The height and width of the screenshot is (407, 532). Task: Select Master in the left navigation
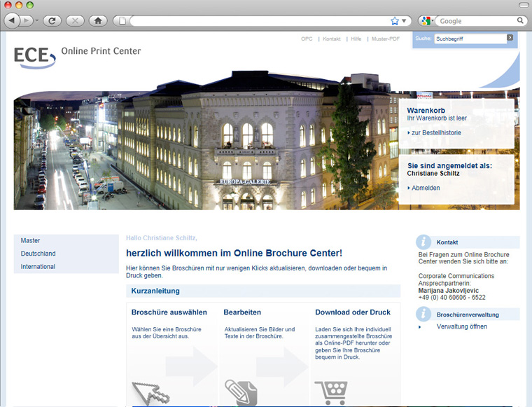click(x=30, y=240)
